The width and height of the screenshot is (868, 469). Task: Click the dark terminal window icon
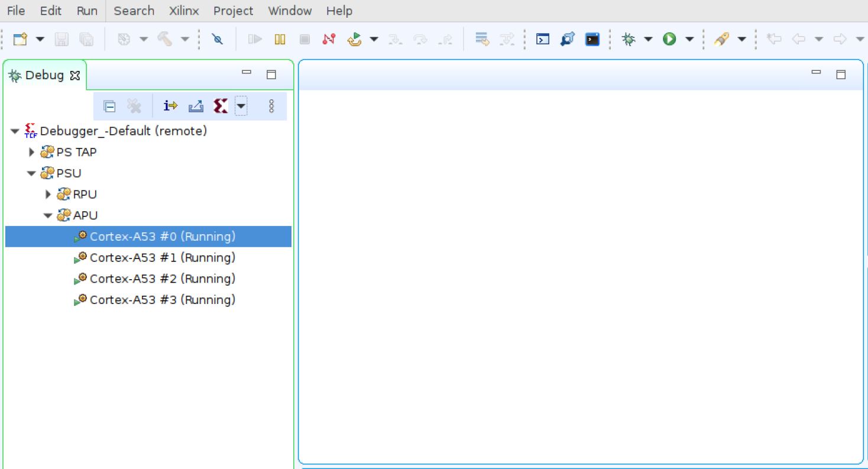click(x=592, y=40)
